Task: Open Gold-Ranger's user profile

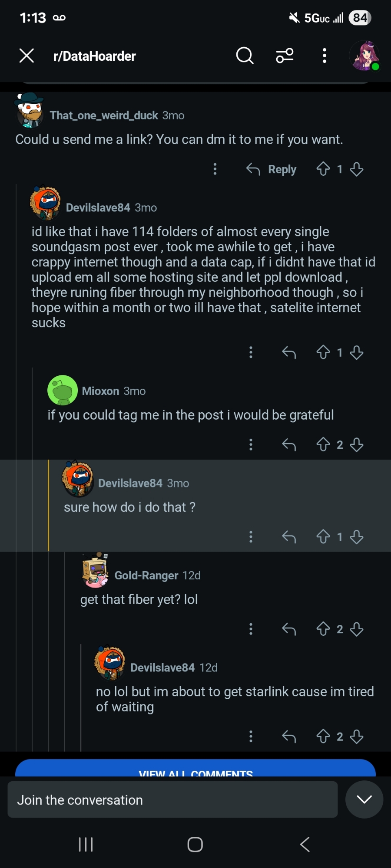Action: pos(146,575)
